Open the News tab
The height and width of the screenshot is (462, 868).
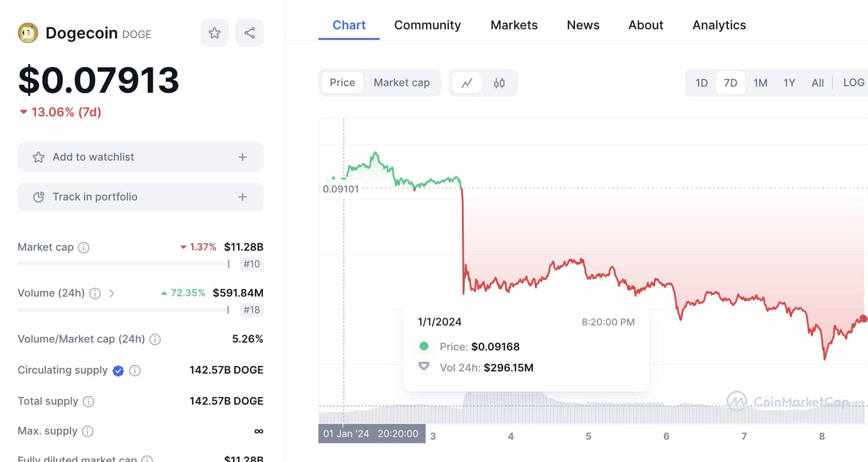coord(583,25)
